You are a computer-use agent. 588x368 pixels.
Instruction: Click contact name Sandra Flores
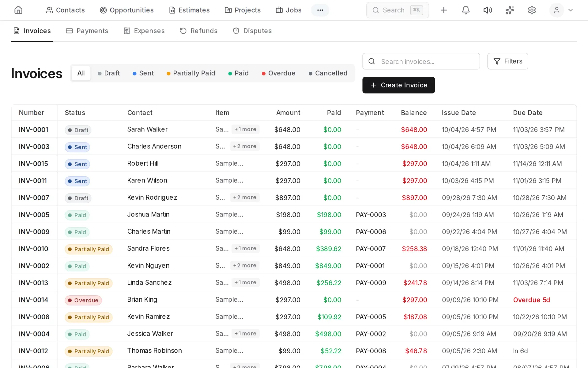tap(148, 249)
